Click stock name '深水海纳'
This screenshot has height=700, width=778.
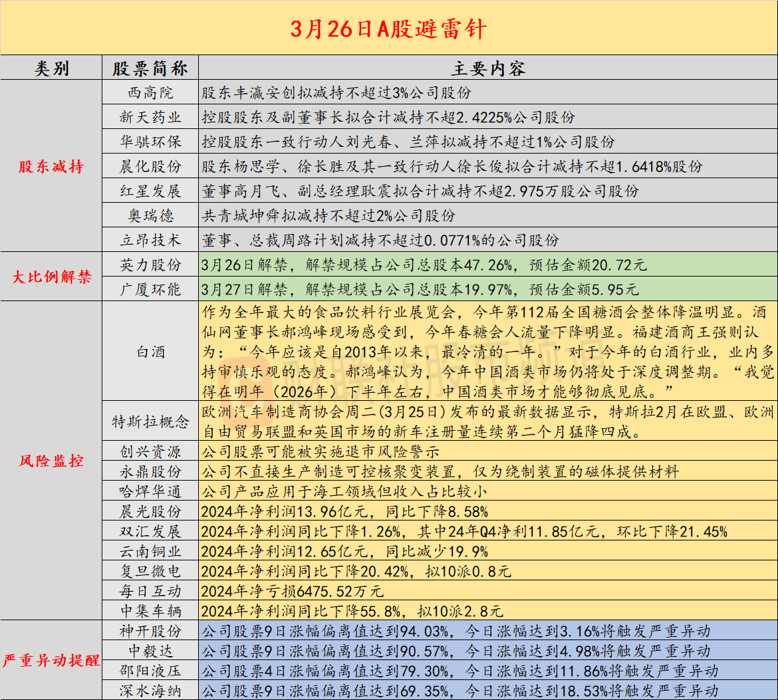pyautogui.click(x=150, y=691)
